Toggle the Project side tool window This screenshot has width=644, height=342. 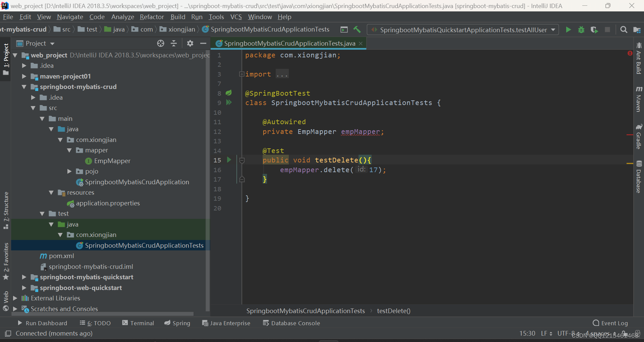point(6,59)
